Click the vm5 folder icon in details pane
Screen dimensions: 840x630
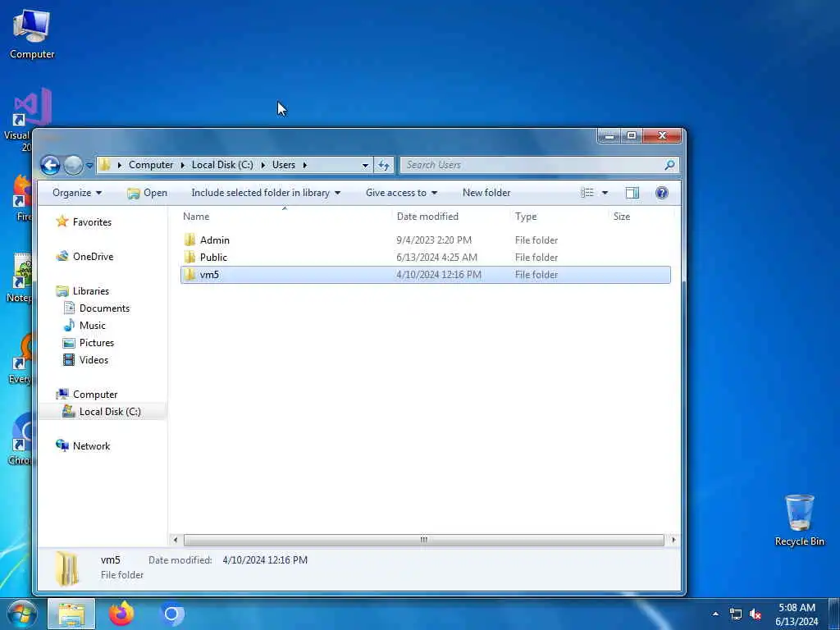click(67, 568)
